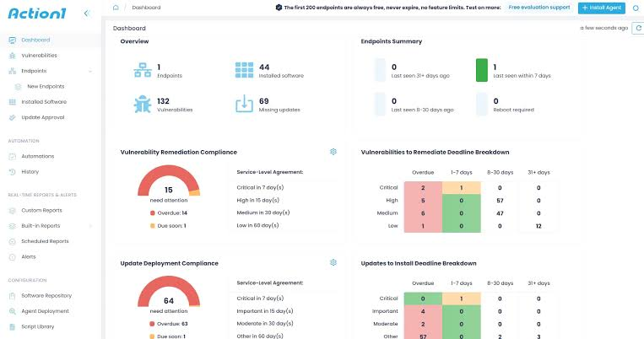Image resolution: width=644 pixels, height=339 pixels.
Task: Click the Script Library sidebar icon
Action: 13,326
